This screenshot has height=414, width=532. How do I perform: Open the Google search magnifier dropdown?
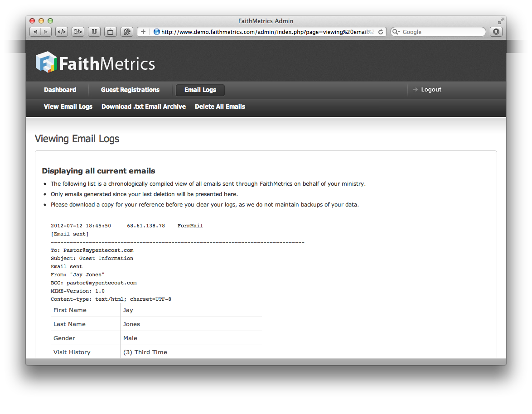click(x=396, y=32)
